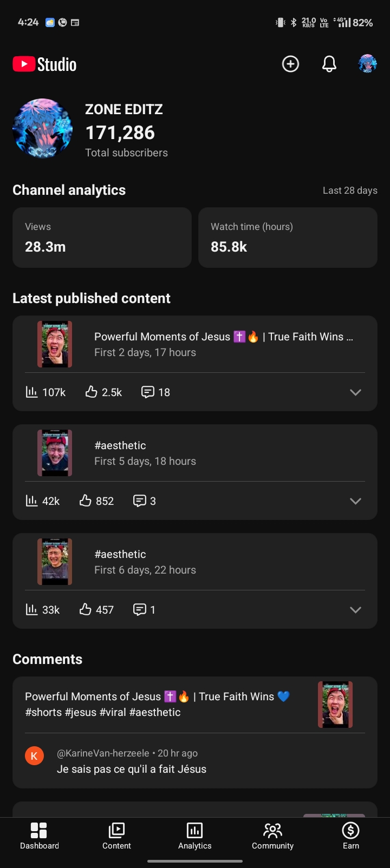Image resolution: width=390 pixels, height=868 pixels.
Task: Tap the create plus icon
Action: pos(290,64)
